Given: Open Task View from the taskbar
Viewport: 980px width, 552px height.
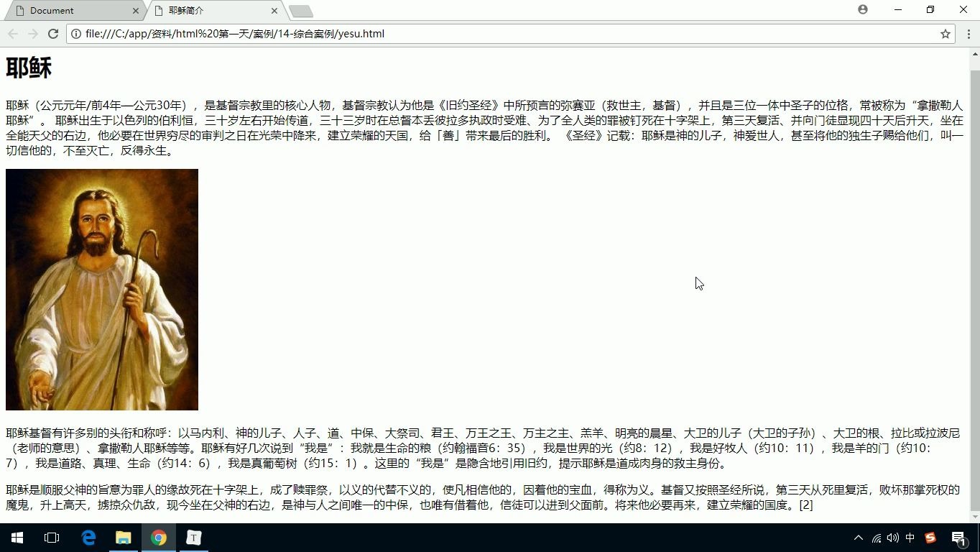Looking at the screenshot, I should [51, 537].
